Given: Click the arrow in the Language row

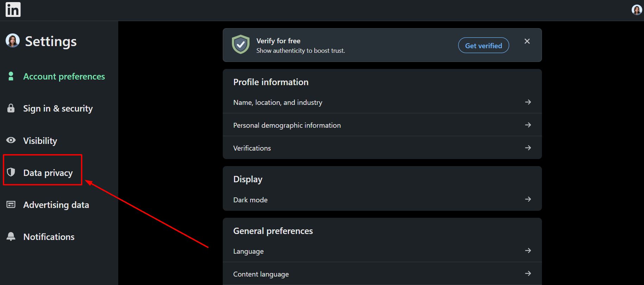Looking at the screenshot, I should click(528, 251).
